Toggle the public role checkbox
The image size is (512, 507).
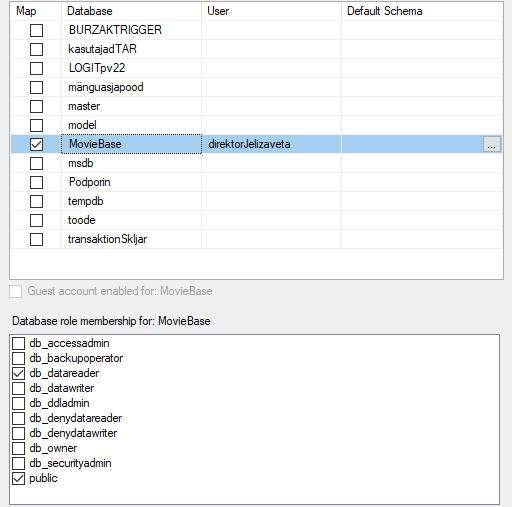tap(18, 478)
